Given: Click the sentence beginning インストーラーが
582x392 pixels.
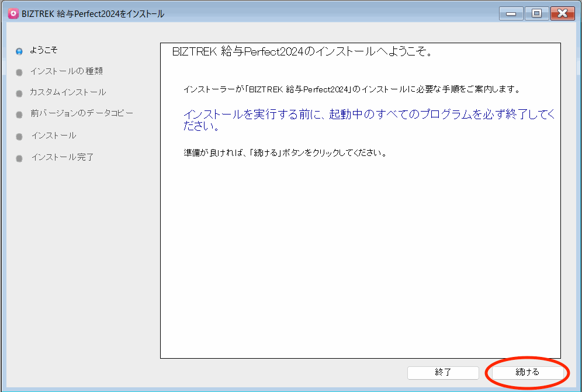Looking at the screenshot, I should (x=352, y=89).
